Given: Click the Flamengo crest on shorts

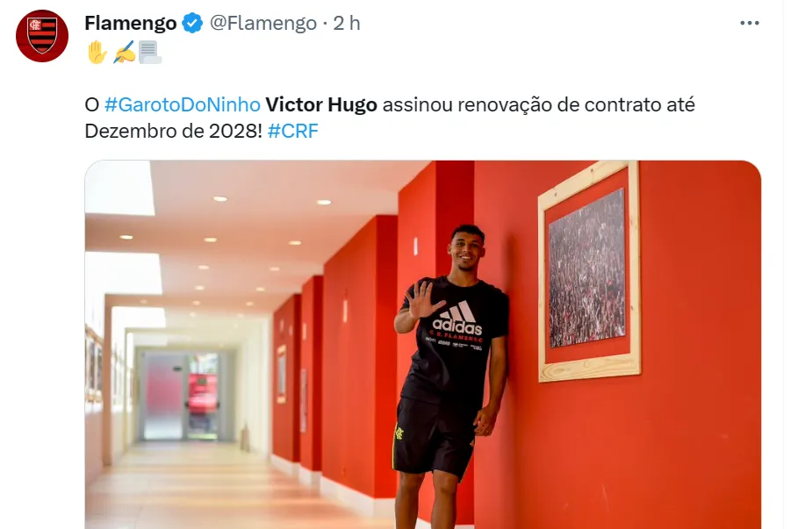Looking at the screenshot, I should [399, 432].
